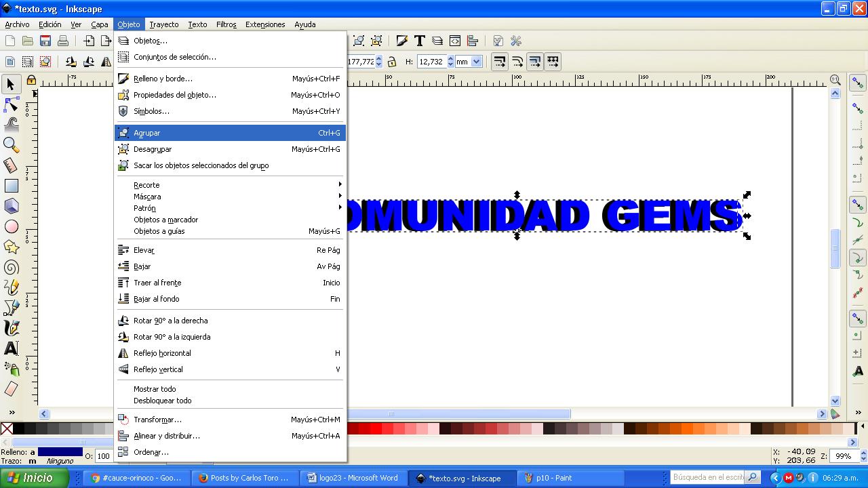The width and height of the screenshot is (868, 488).
Task: Open the Text tool dialog in the top toolbar
Action: click(x=420, y=41)
